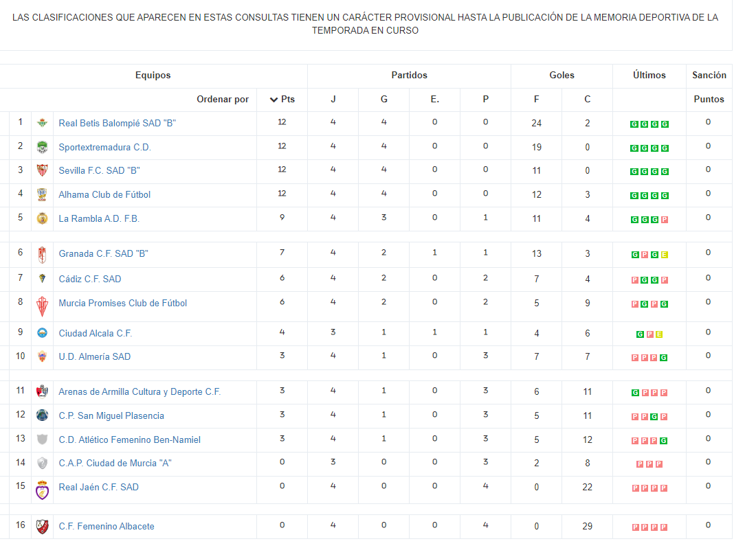Click the C.P. San Miguel Plasencia crest
Image resolution: width=756 pixels, height=548 pixels.
coord(42,415)
